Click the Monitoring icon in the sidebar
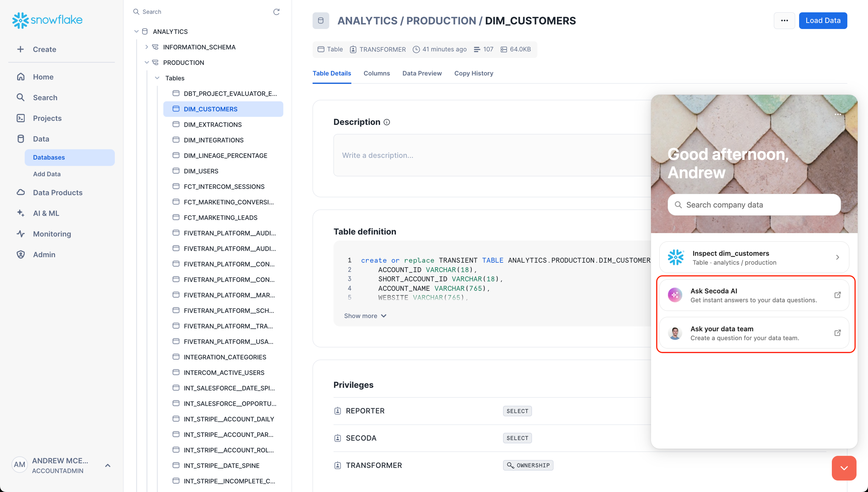This screenshot has width=868, height=492. pyautogui.click(x=21, y=234)
